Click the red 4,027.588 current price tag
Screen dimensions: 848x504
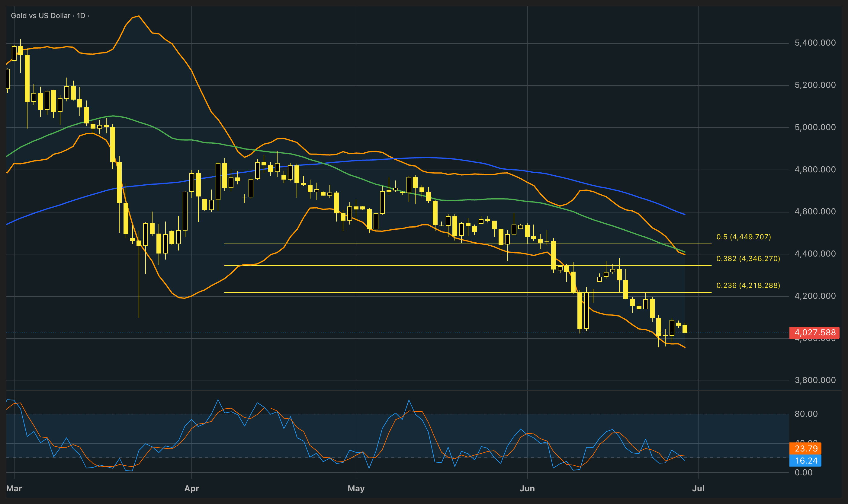coord(814,333)
